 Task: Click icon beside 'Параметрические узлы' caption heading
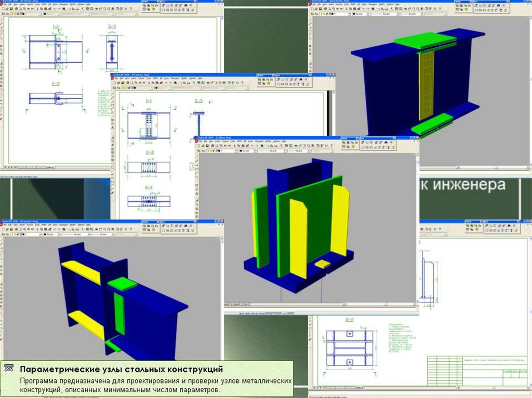(x=9, y=369)
